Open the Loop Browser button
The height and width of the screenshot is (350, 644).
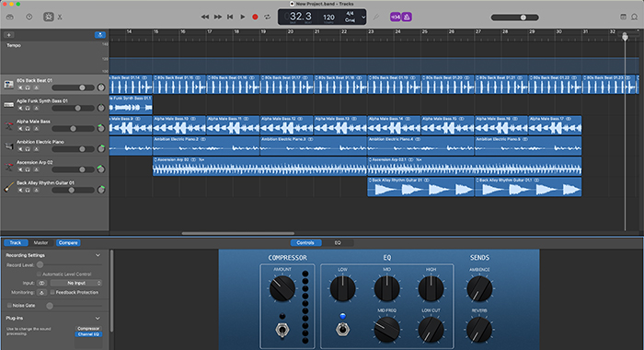pos(635,17)
